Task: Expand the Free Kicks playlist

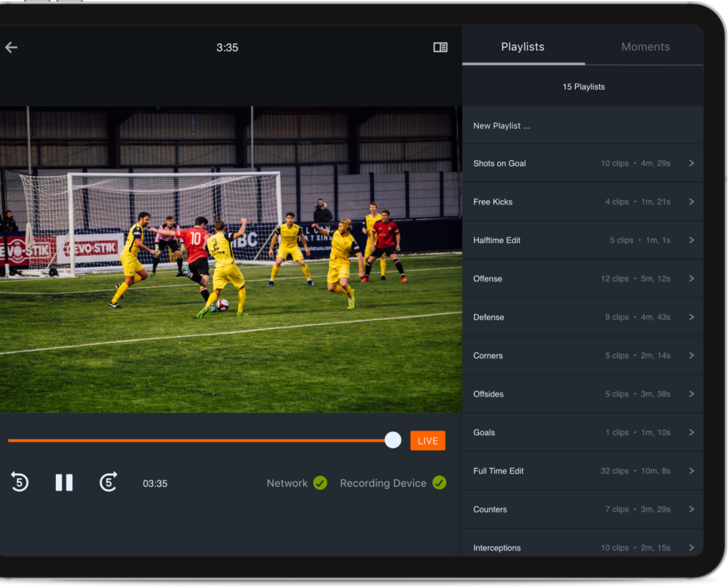Action: tap(692, 202)
